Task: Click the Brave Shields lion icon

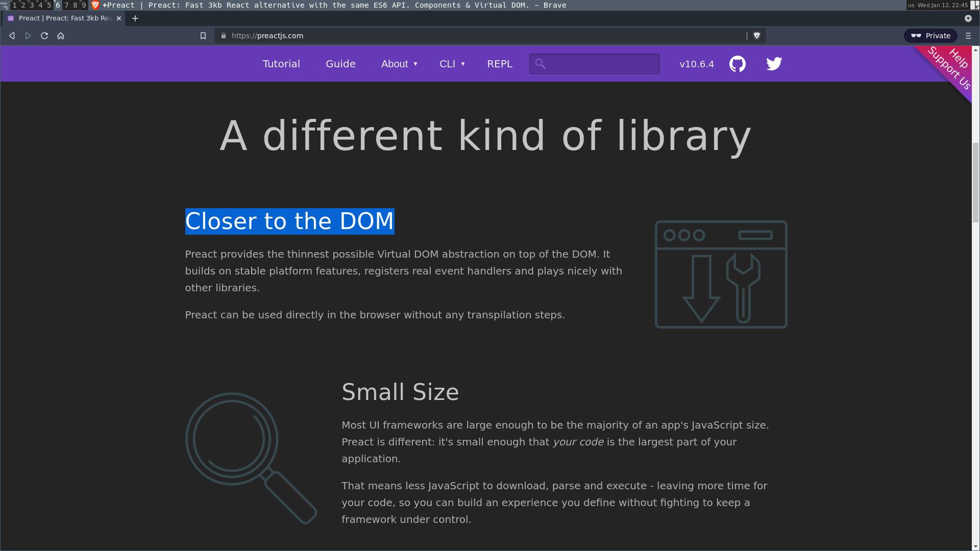Action: click(x=757, y=36)
